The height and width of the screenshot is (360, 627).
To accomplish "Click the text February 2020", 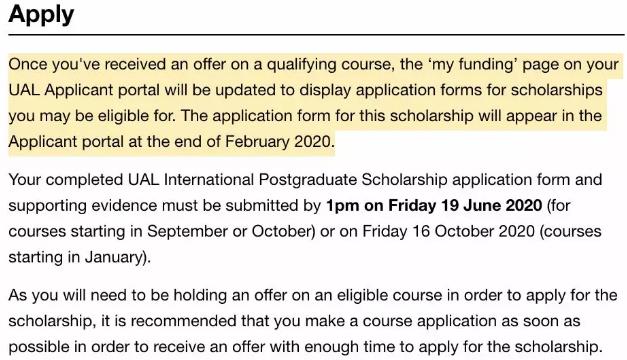I will tap(278, 142).
